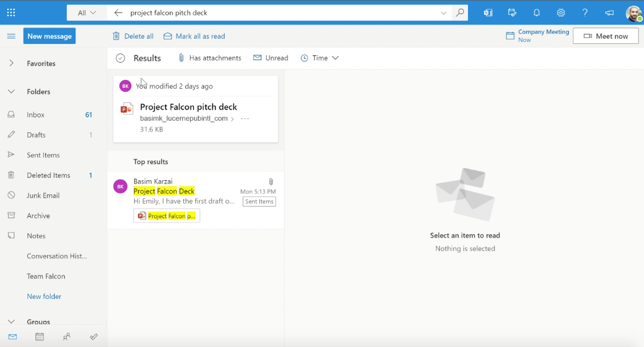
Task: Toggle the hamburger navigation pane
Action: click(x=11, y=36)
